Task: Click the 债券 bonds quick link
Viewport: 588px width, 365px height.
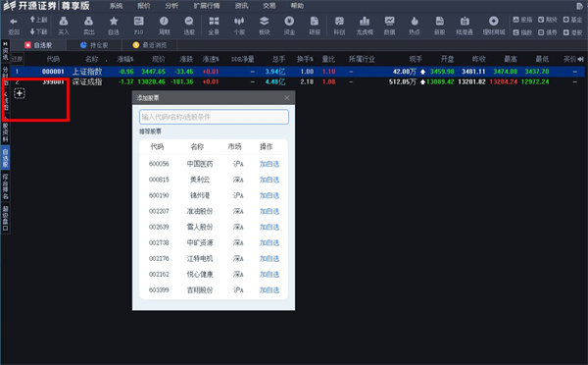Action: pos(548,32)
